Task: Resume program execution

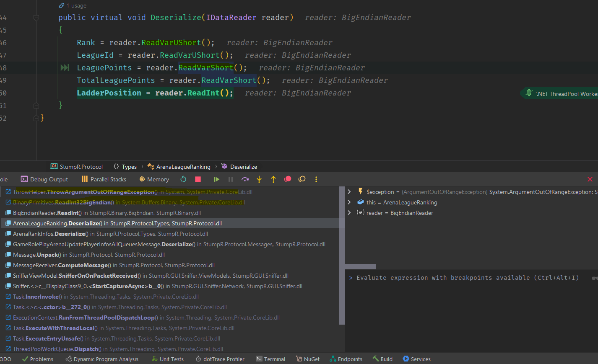Action: click(x=216, y=179)
